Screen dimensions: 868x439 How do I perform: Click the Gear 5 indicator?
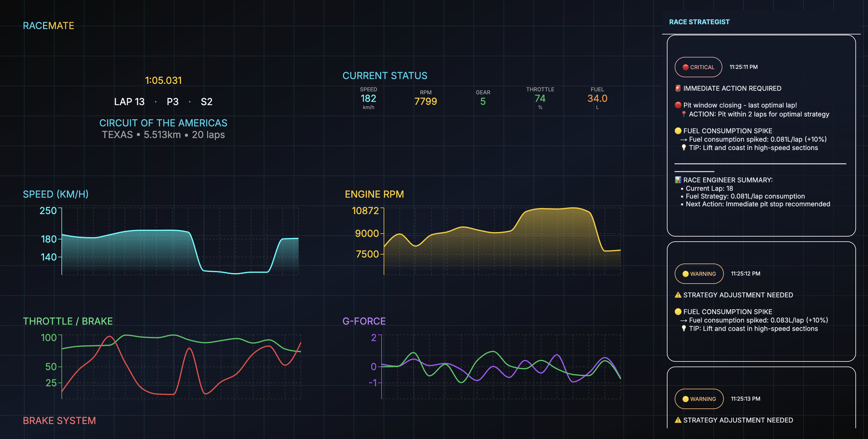(483, 101)
